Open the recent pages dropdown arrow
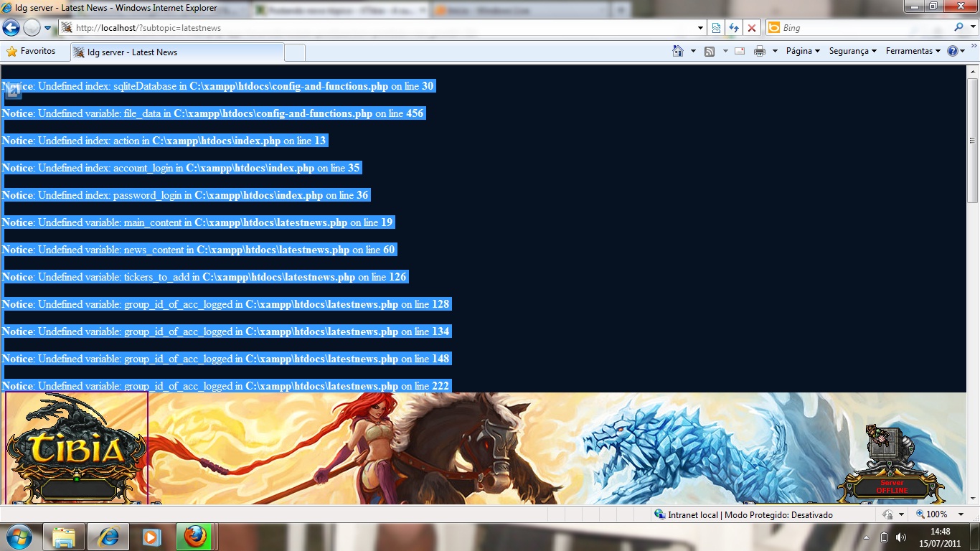980x551 pixels. (48, 28)
